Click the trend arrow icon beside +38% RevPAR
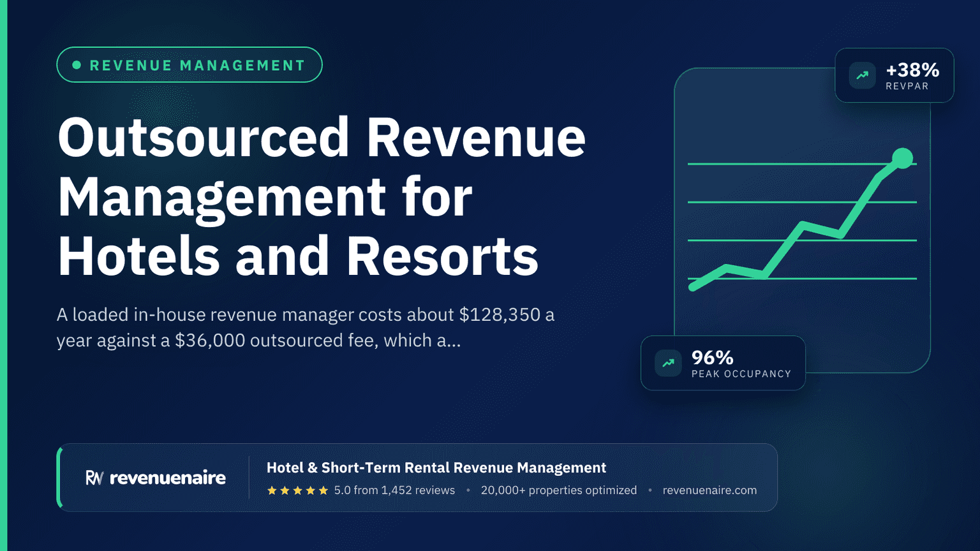 863,75
